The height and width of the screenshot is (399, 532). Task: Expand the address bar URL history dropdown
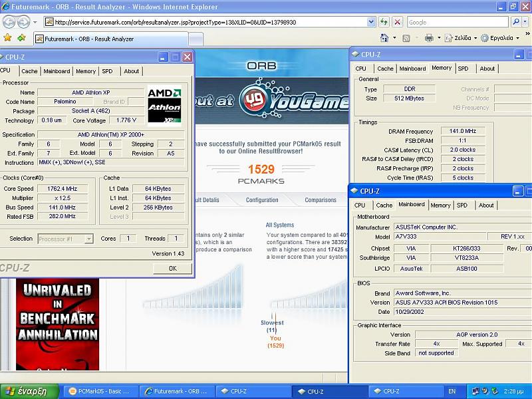[x=371, y=23]
